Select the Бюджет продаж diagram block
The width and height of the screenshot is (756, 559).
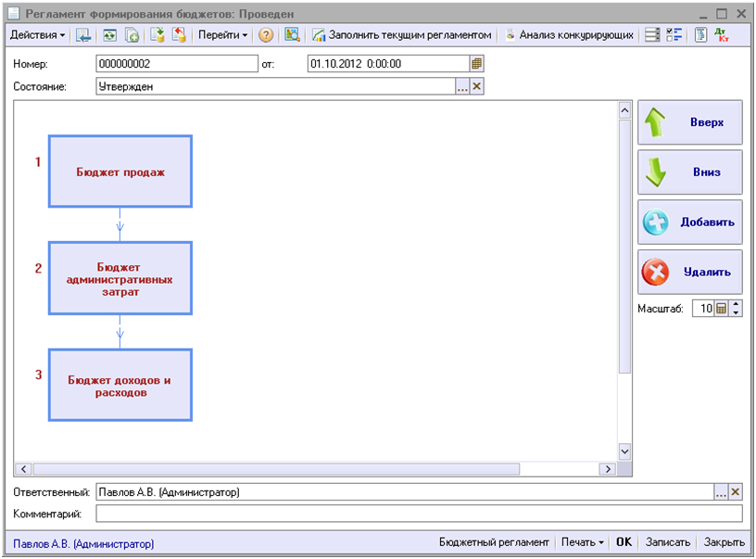[120, 172]
